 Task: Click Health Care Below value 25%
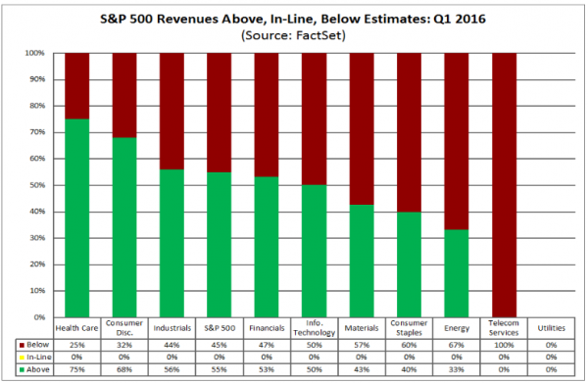[76, 345]
